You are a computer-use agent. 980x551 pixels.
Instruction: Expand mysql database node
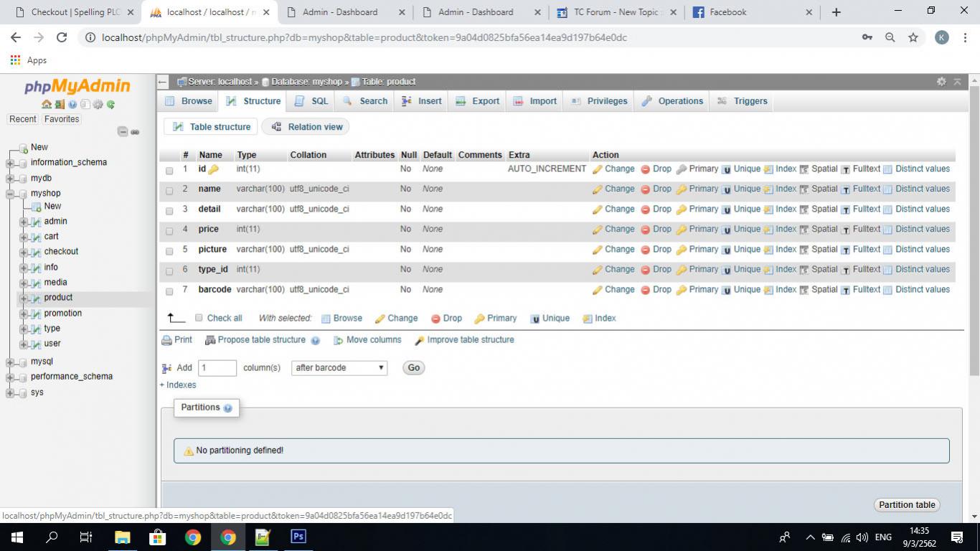(9, 362)
